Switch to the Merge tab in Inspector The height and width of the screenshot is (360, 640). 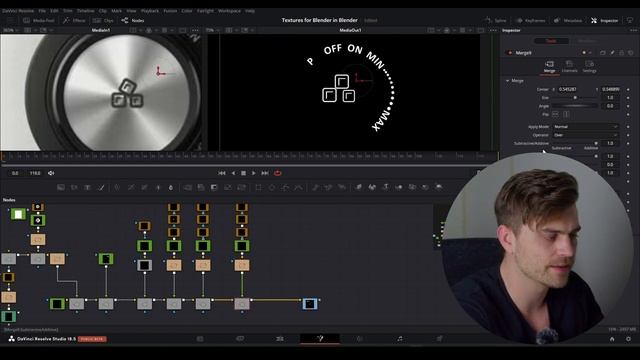pos(549,67)
